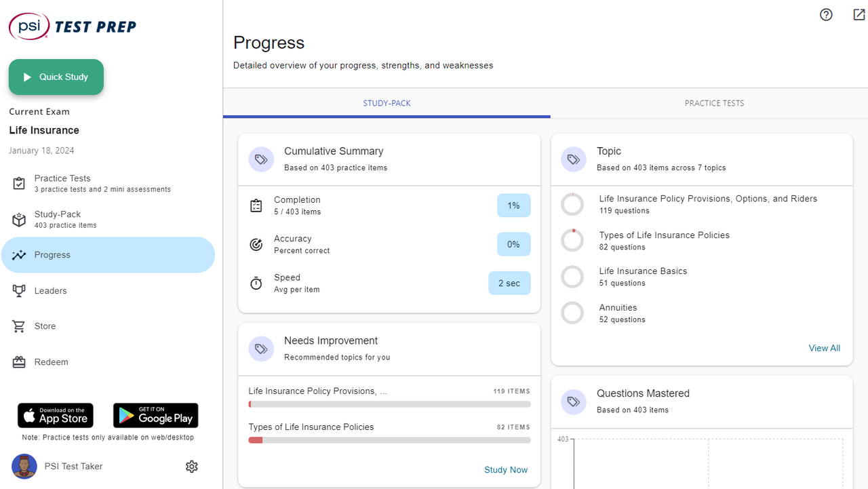Screen dimensions: 868x489
Task: Open Study-Pack from the sidebar
Action: tap(65, 219)
